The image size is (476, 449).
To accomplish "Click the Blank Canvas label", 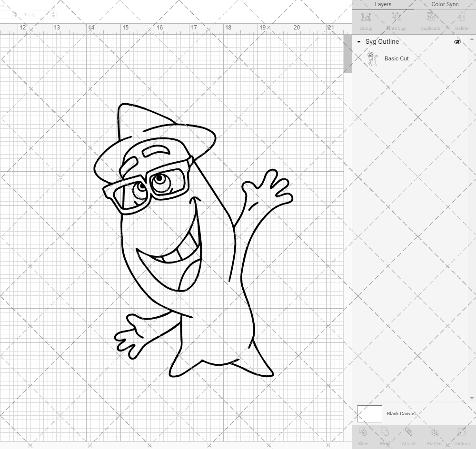I will (402, 413).
